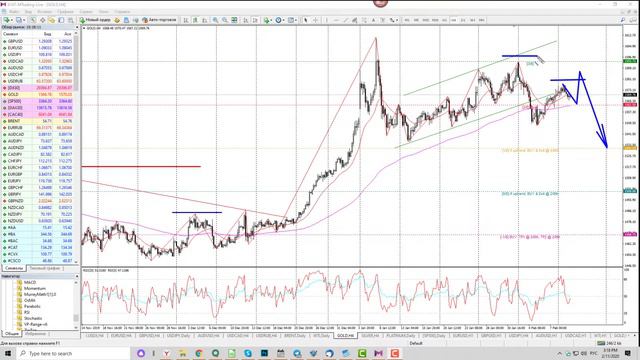
Task: Select the D1 timeframe
Action: (463, 20)
